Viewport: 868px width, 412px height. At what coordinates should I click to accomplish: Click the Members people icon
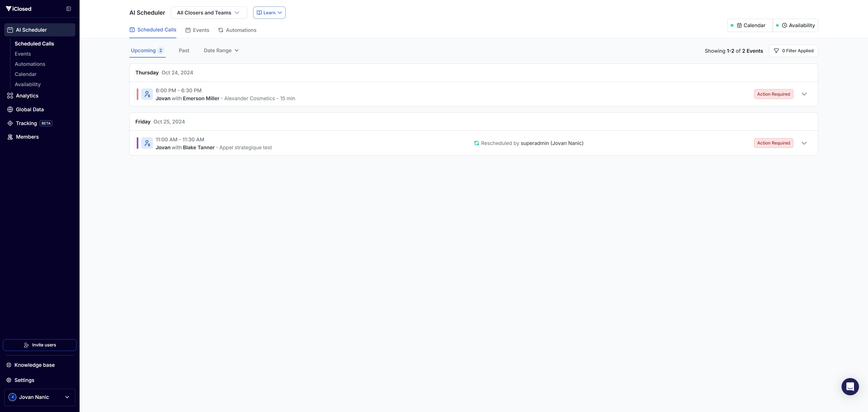(x=10, y=137)
